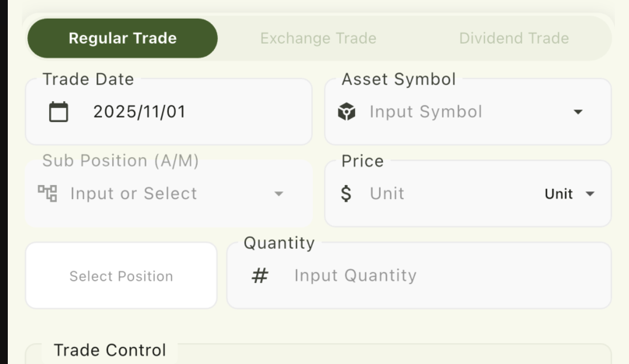Viewport: 629px width, 364px height.
Task: Switch to the Regular Trade tab
Action: click(122, 38)
